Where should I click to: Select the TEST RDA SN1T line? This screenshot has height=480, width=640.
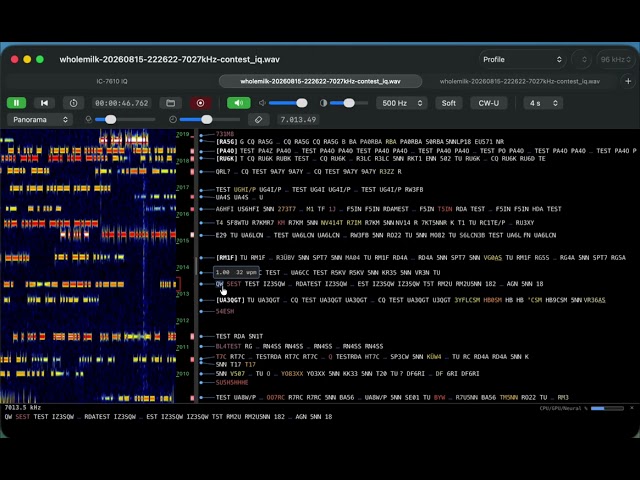click(x=239, y=336)
